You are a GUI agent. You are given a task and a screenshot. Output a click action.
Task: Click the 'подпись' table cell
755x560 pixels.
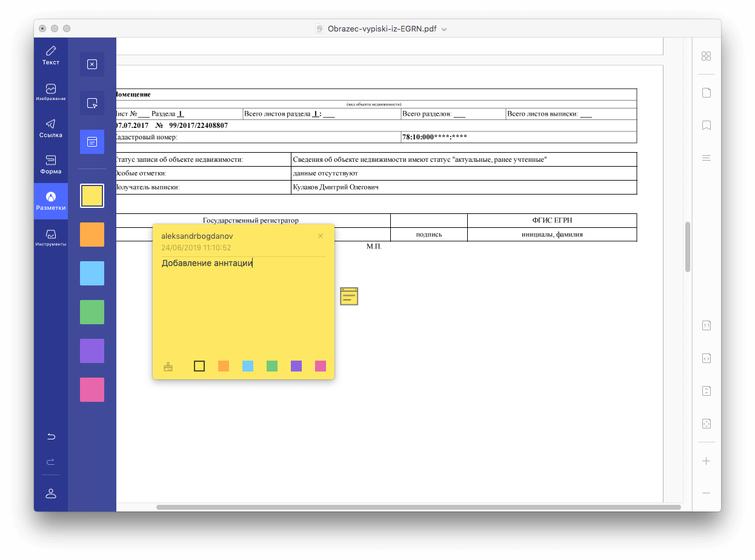(x=429, y=234)
